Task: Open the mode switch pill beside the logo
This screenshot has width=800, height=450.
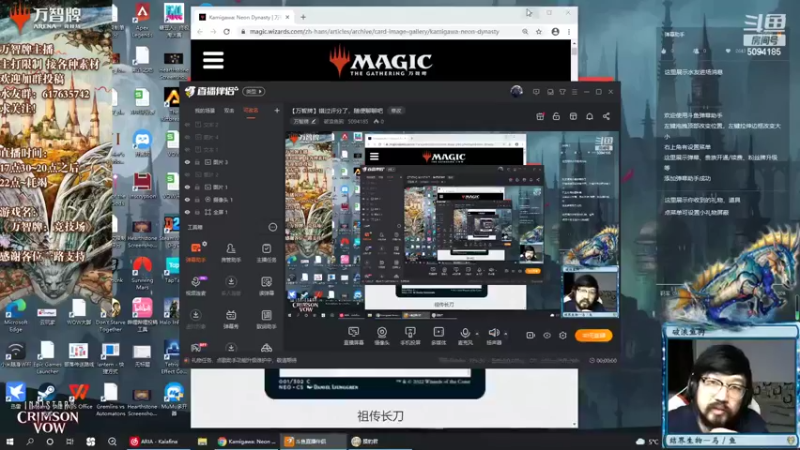Action: tap(254, 91)
